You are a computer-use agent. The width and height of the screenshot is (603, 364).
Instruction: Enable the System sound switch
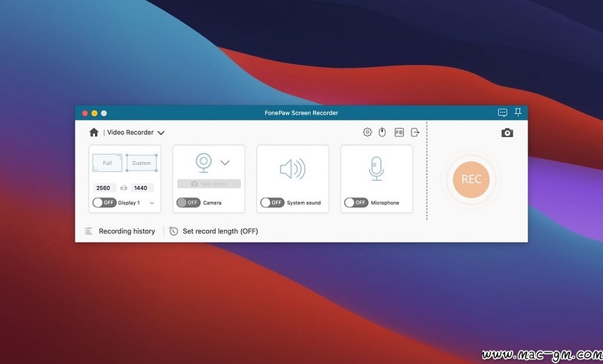pyautogui.click(x=272, y=203)
